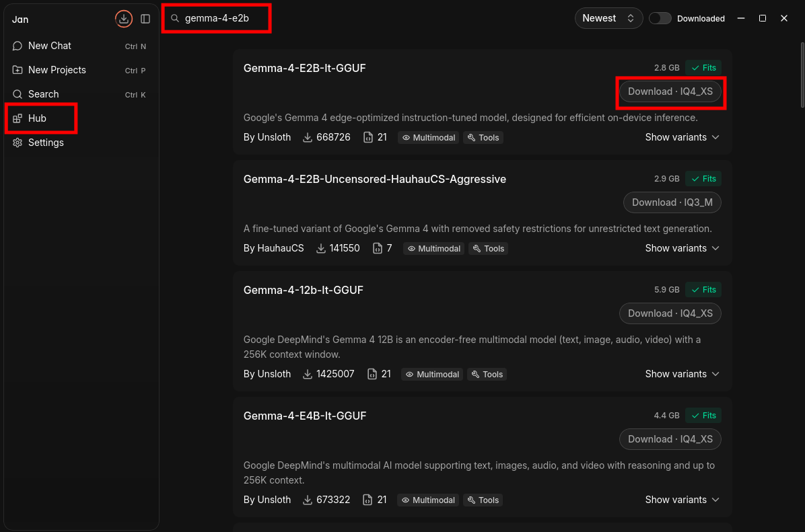Download IQ4_XS for Gemma-4-E2B-It-GGUF
Viewport: 805px width, 532px height.
tap(670, 91)
